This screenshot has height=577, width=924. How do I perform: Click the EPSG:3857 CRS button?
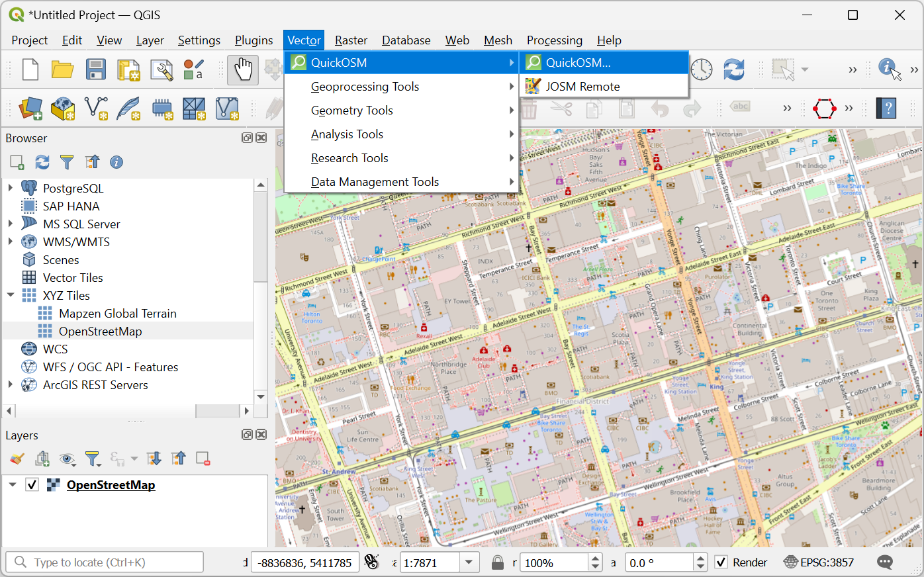tap(819, 562)
